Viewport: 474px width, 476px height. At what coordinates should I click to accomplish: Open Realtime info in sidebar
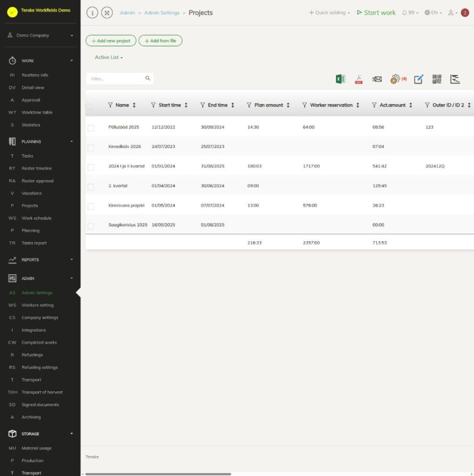pos(34,75)
